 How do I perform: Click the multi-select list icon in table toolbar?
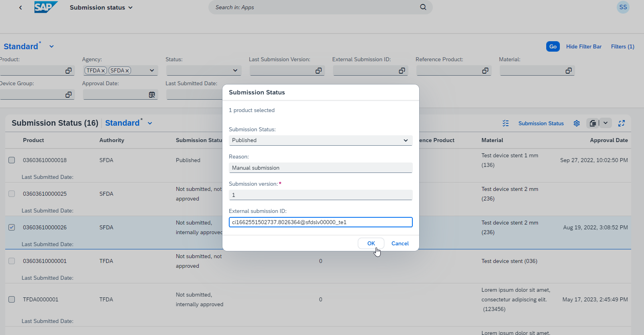tap(506, 123)
